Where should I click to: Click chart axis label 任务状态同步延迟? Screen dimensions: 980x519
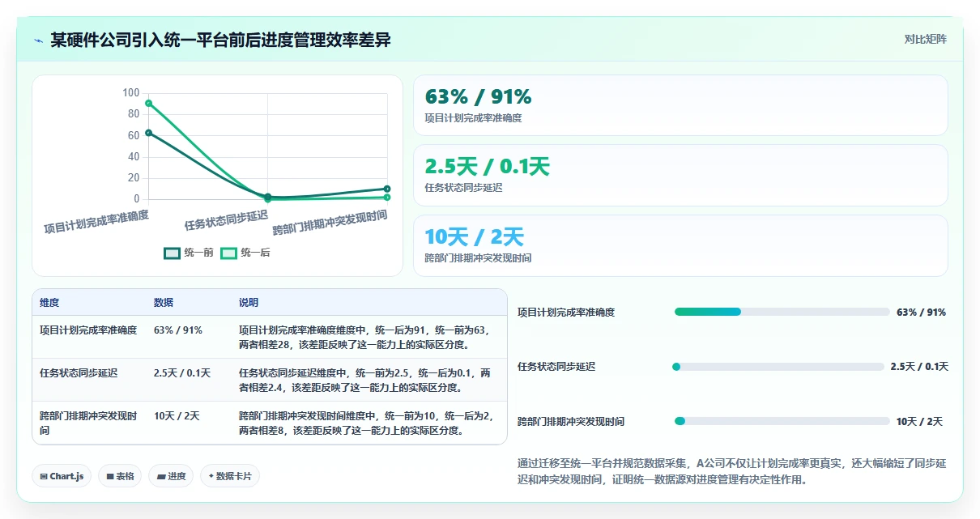[226, 220]
